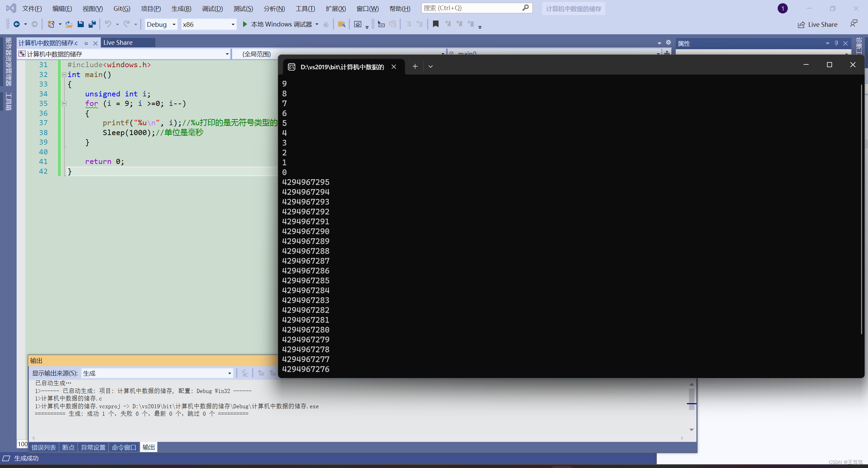Click the Next Bookmark icon

click(459, 24)
